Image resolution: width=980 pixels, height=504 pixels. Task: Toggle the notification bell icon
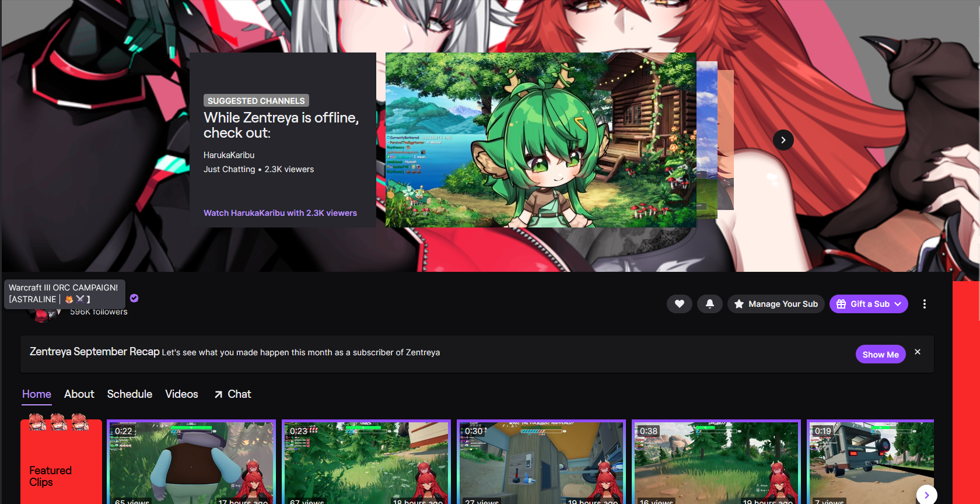[x=710, y=304]
